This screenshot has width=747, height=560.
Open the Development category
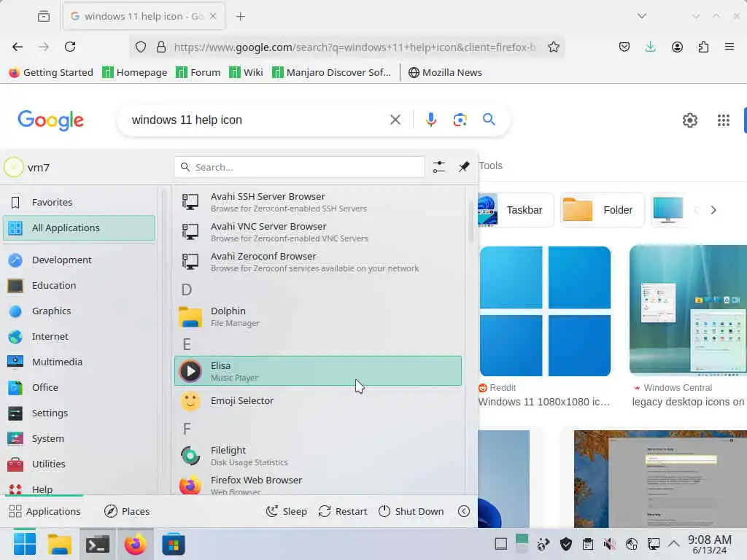click(x=79, y=260)
